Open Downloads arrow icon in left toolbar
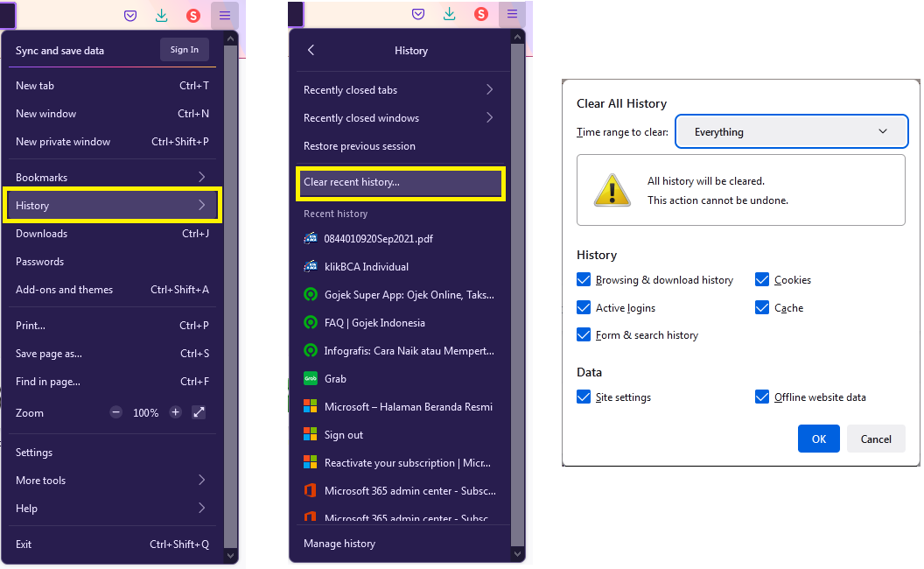The height and width of the screenshot is (569, 924). (x=162, y=16)
